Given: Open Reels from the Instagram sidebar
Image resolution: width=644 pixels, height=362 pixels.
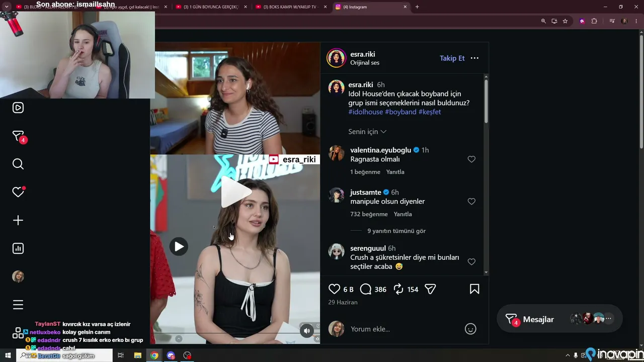Looking at the screenshot, I should pyautogui.click(x=18, y=108).
